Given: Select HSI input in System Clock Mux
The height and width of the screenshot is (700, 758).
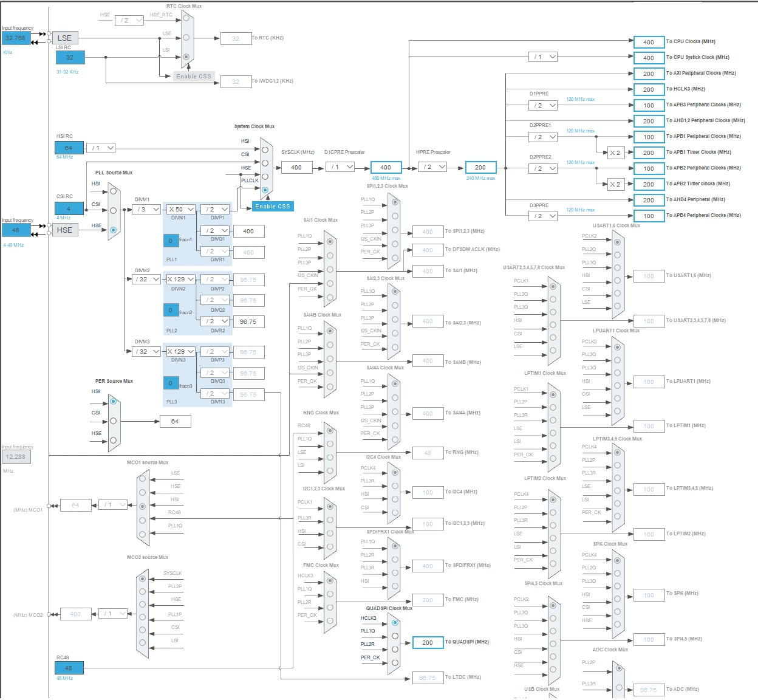Looking at the screenshot, I should (x=265, y=149).
